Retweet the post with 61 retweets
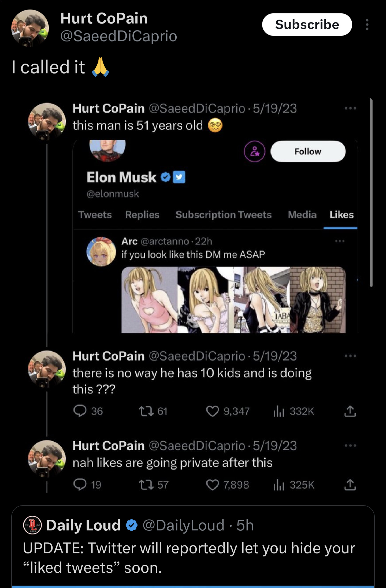This screenshot has height=588, width=386. pos(146,411)
